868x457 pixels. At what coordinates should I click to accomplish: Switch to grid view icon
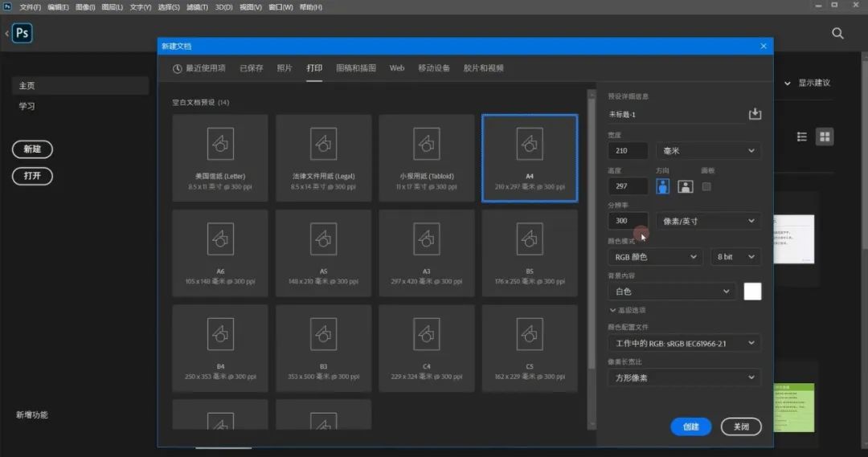coord(825,137)
